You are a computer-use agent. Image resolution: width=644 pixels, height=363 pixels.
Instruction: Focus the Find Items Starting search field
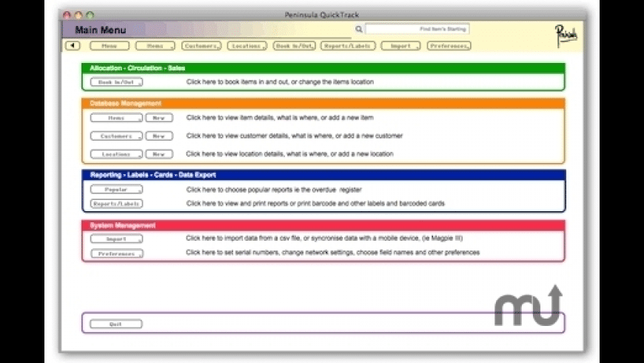pyautogui.click(x=417, y=29)
